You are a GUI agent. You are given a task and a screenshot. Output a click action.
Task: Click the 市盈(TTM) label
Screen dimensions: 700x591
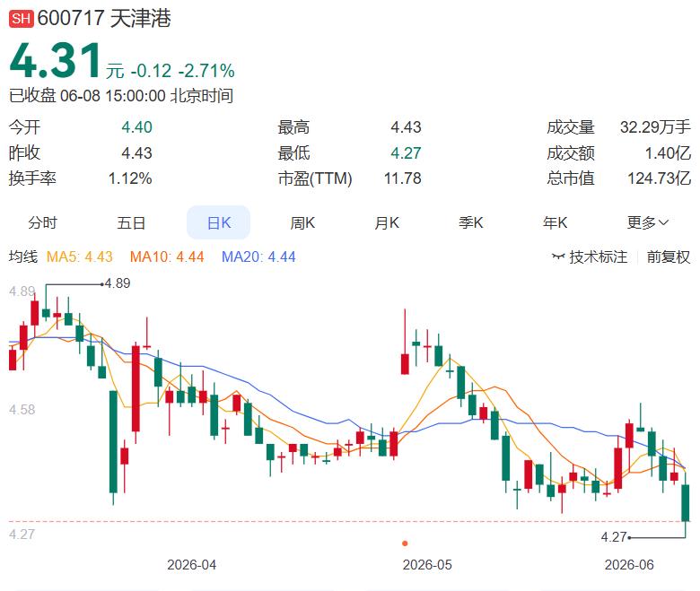(315, 178)
